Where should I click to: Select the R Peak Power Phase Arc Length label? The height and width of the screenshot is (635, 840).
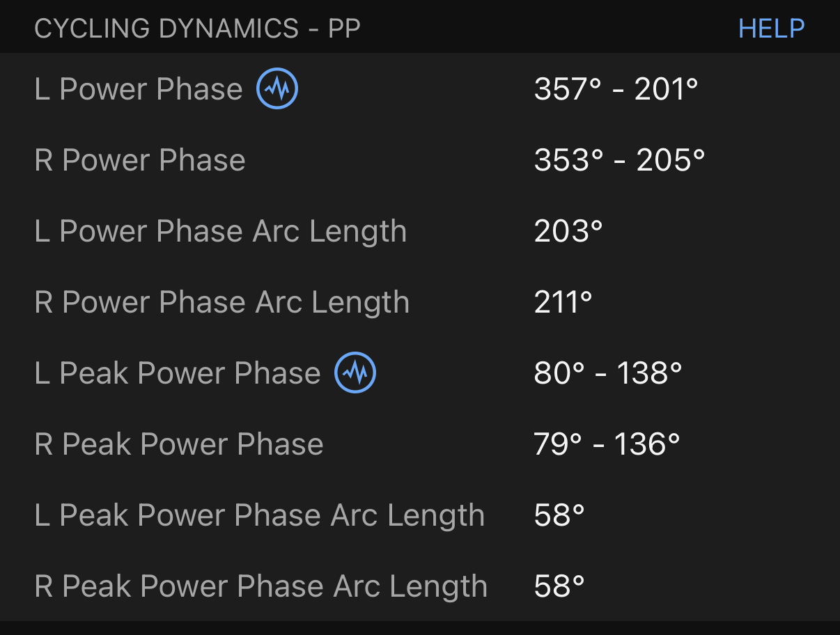click(x=260, y=586)
